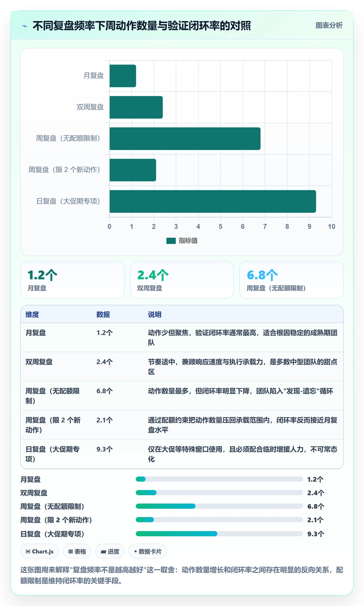This screenshot has height=606, width=364.
Task: Select the 2.4个 双周复盘 data card
Action: 182,280
